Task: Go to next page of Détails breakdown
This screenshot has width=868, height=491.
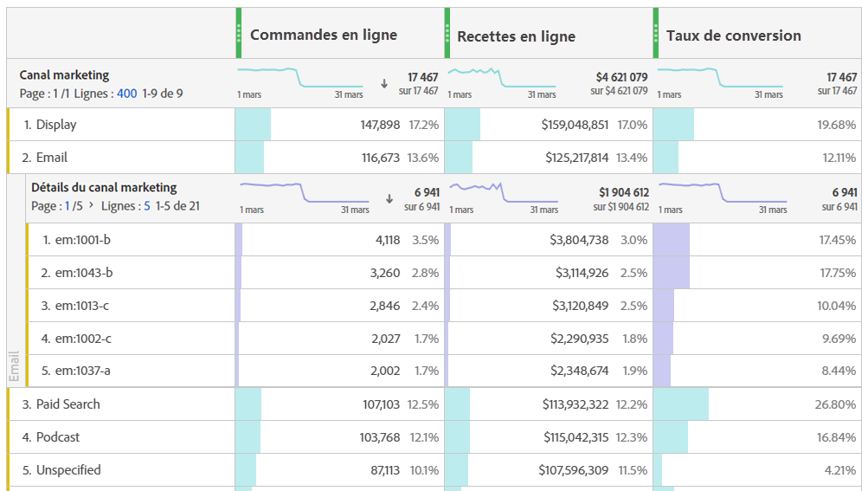Action: point(92,205)
